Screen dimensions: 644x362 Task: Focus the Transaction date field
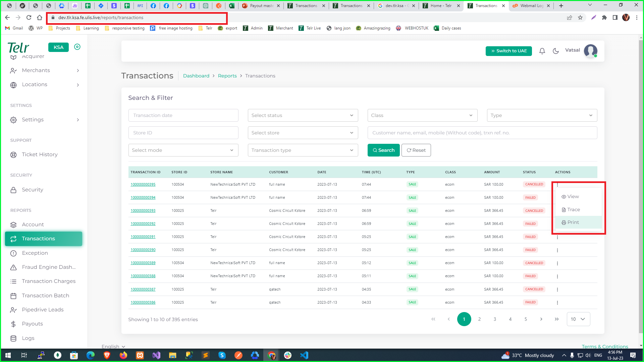(183, 115)
